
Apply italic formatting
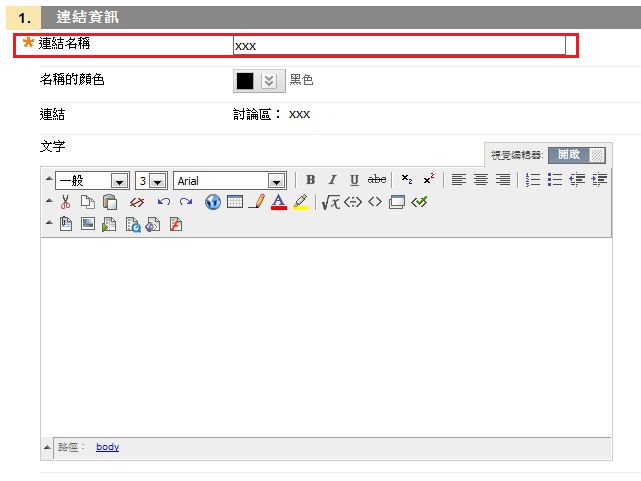(x=332, y=180)
